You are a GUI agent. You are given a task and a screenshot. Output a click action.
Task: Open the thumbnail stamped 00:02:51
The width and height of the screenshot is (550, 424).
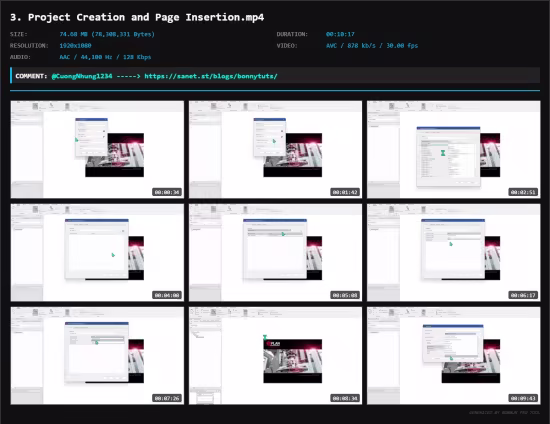pyautogui.click(x=454, y=149)
